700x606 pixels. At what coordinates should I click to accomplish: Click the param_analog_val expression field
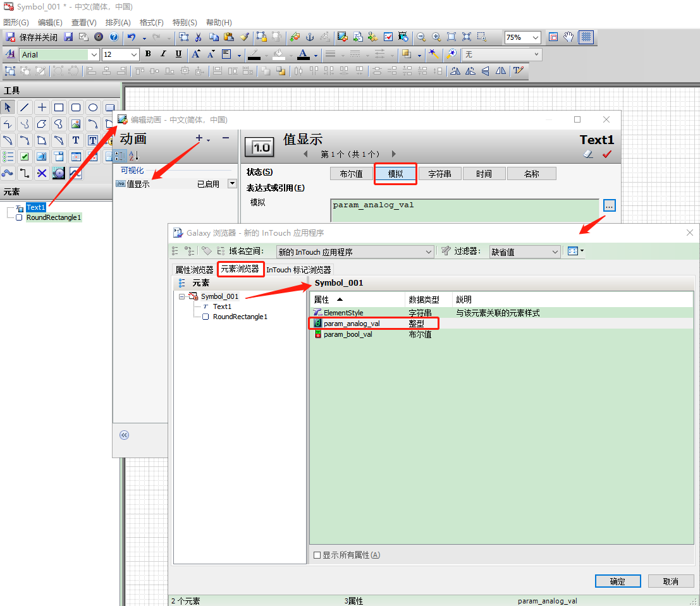click(x=465, y=210)
